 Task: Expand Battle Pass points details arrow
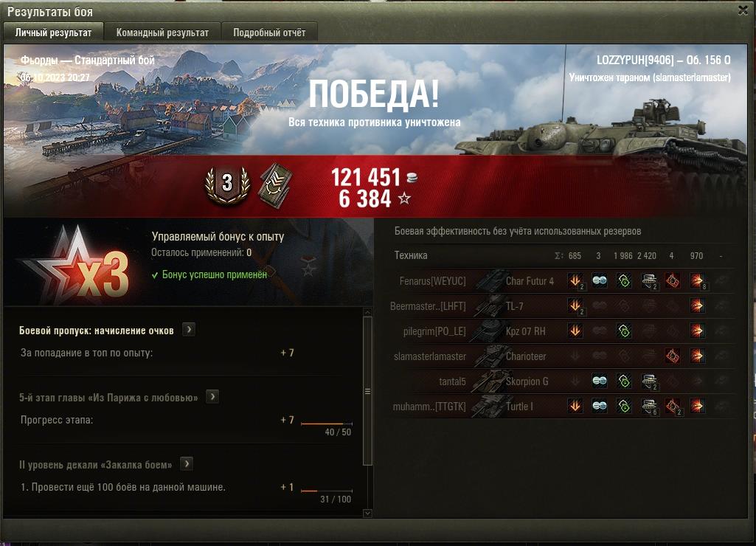click(189, 330)
